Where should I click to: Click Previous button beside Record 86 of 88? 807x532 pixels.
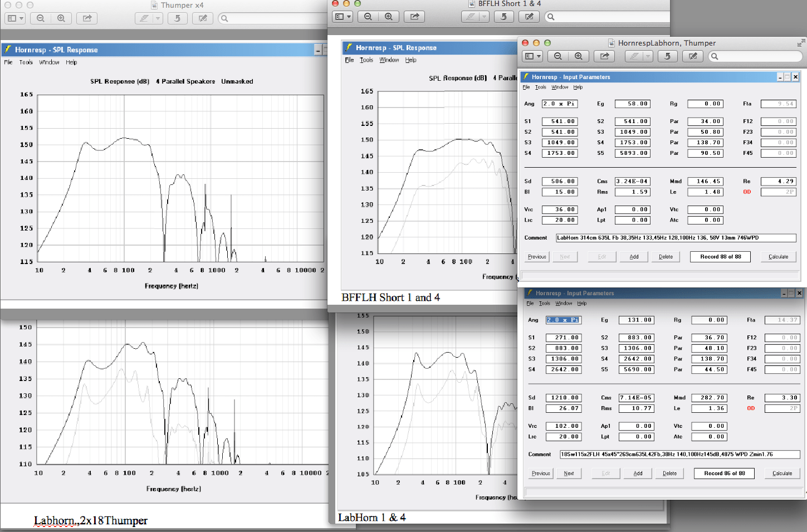click(x=541, y=474)
